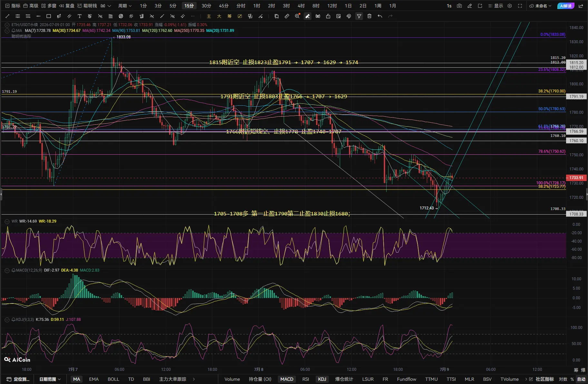
Task: Open fullscreen mode for the chart
Action: [520, 6]
